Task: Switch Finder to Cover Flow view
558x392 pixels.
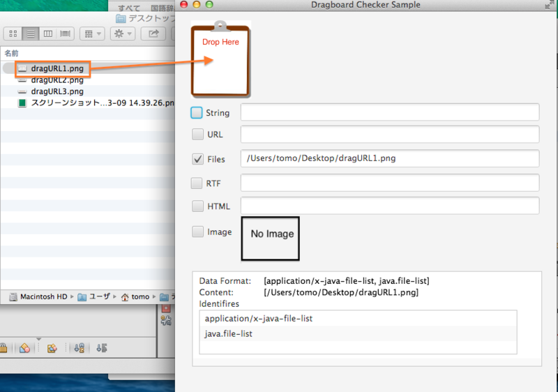Action: 65,33
